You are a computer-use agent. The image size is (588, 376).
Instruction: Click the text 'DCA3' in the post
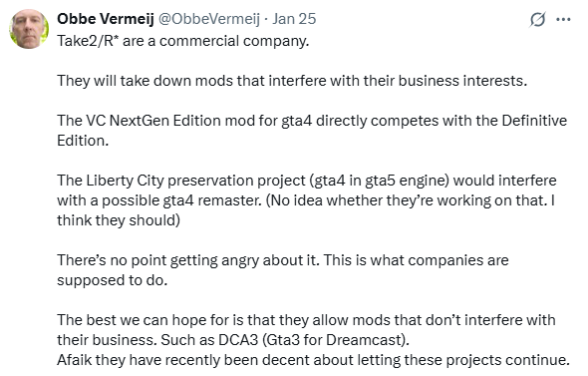click(x=238, y=340)
